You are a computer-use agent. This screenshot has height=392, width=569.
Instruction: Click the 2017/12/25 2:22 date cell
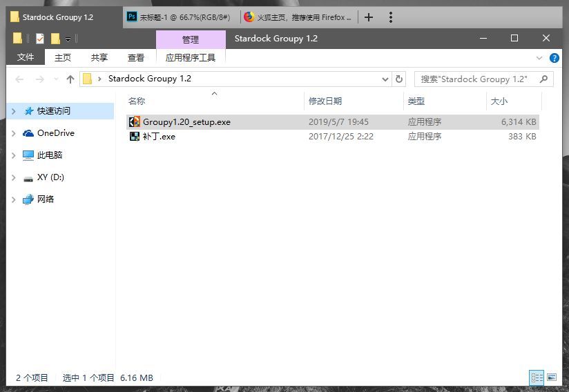(340, 137)
